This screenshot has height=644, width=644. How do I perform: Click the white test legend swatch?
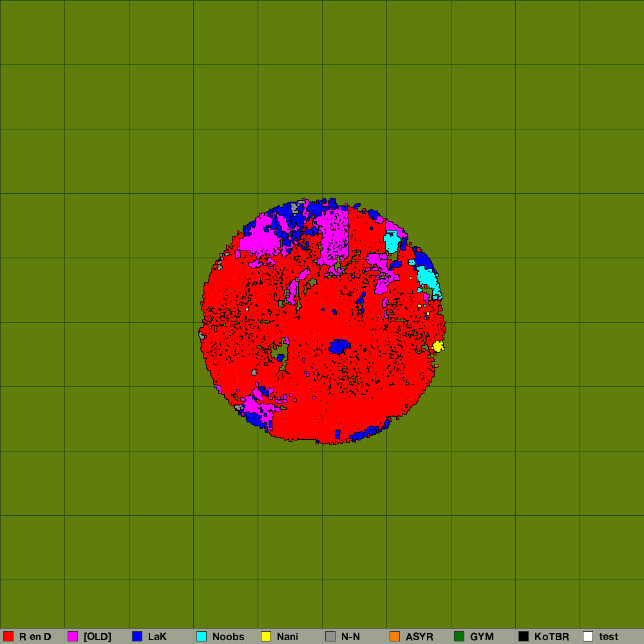tap(588, 636)
